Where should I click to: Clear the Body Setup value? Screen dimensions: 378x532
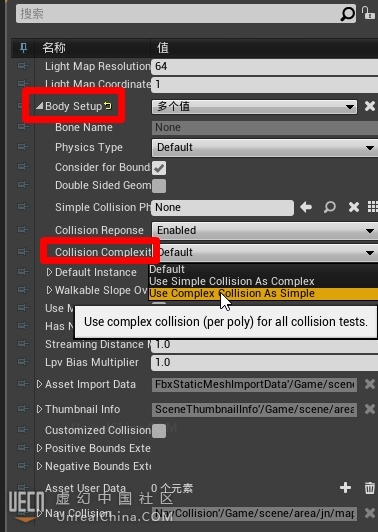[370, 106]
